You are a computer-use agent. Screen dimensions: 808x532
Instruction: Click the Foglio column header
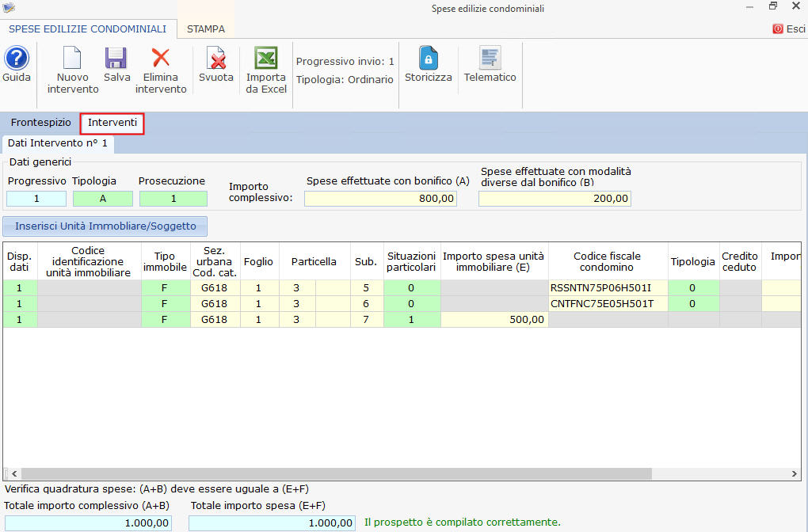coord(259,261)
